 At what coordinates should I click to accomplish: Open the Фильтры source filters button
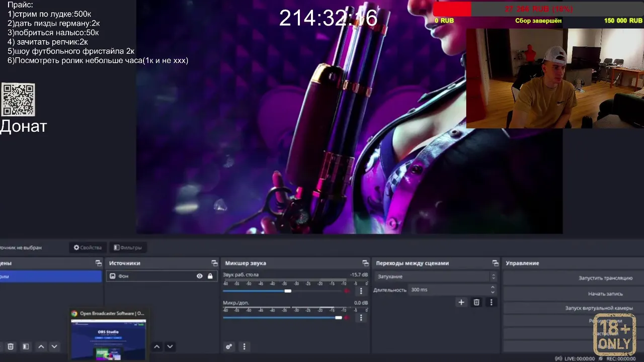coord(128,247)
